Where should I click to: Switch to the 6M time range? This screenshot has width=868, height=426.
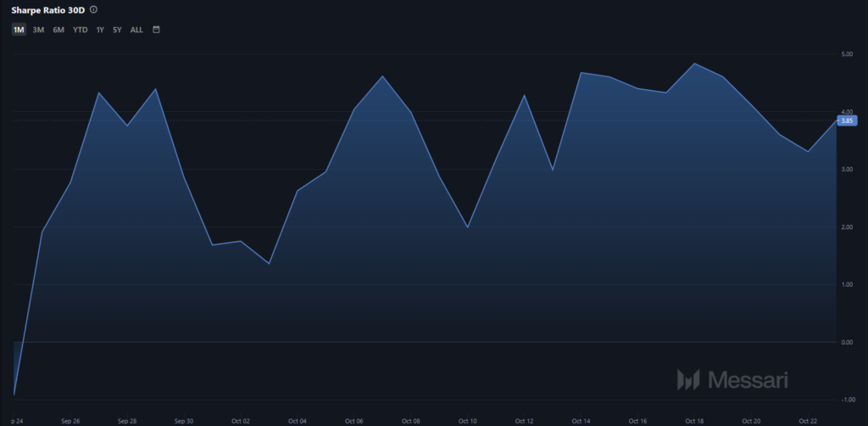point(58,30)
